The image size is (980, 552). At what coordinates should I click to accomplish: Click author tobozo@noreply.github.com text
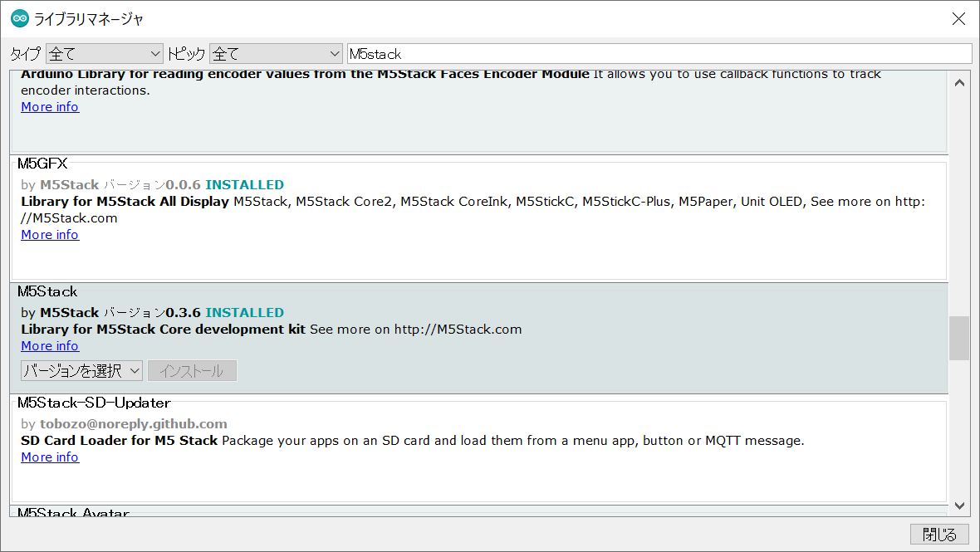[x=134, y=424]
